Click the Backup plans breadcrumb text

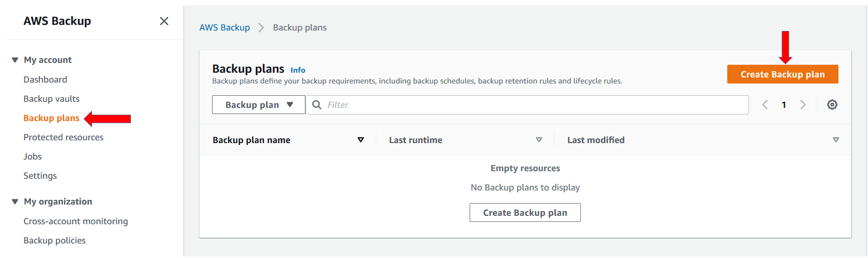(300, 28)
